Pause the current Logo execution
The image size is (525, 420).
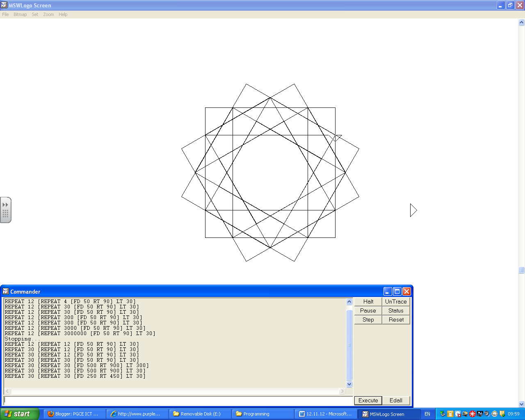point(367,310)
